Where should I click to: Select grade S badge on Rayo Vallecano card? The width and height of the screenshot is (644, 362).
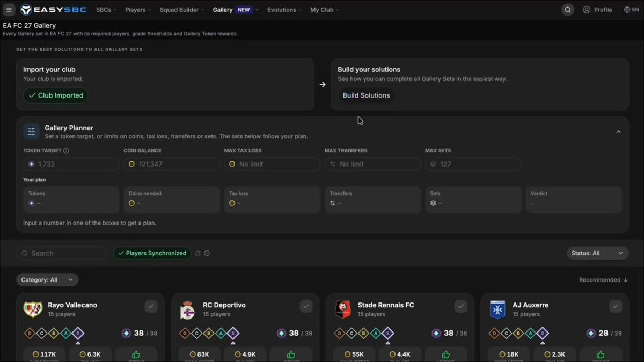click(x=78, y=334)
